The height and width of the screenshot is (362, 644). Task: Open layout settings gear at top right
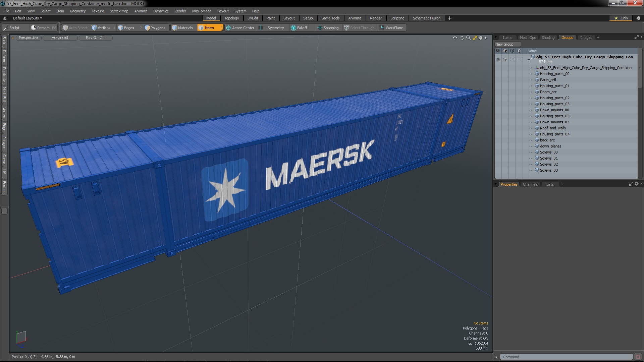[x=638, y=18]
